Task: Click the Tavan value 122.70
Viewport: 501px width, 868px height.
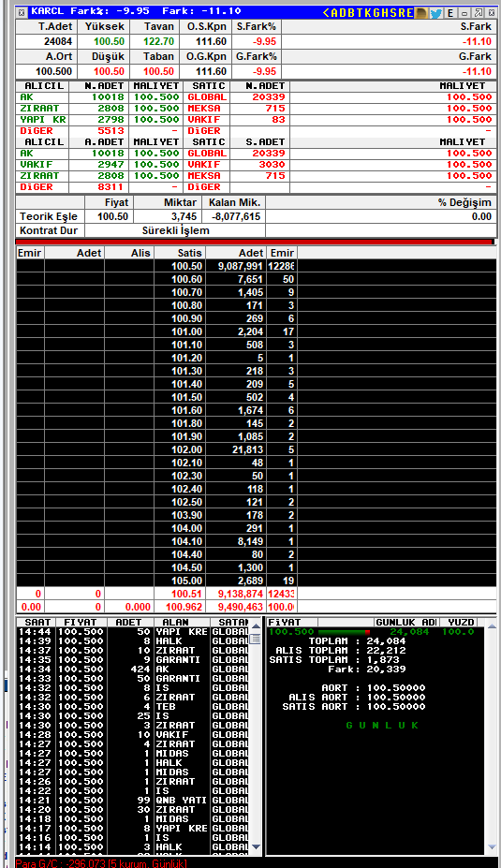Action: 159,41
